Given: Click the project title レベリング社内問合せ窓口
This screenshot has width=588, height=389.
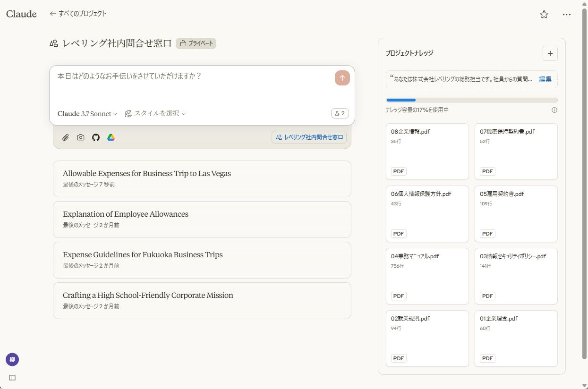Looking at the screenshot, I should [x=117, y=43].
